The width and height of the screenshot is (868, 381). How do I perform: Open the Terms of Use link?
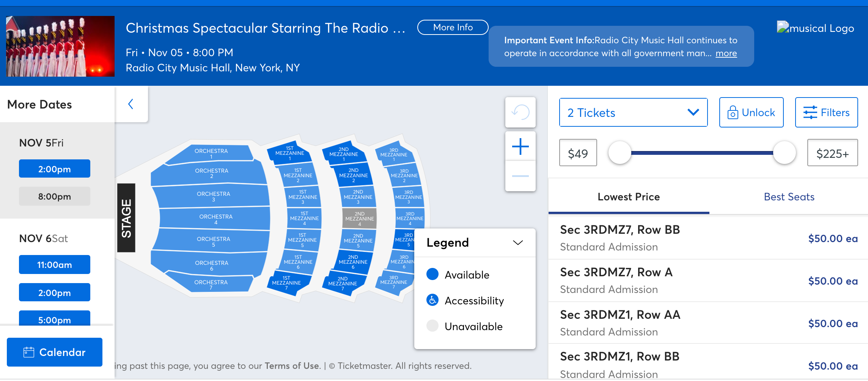point(292,366)
